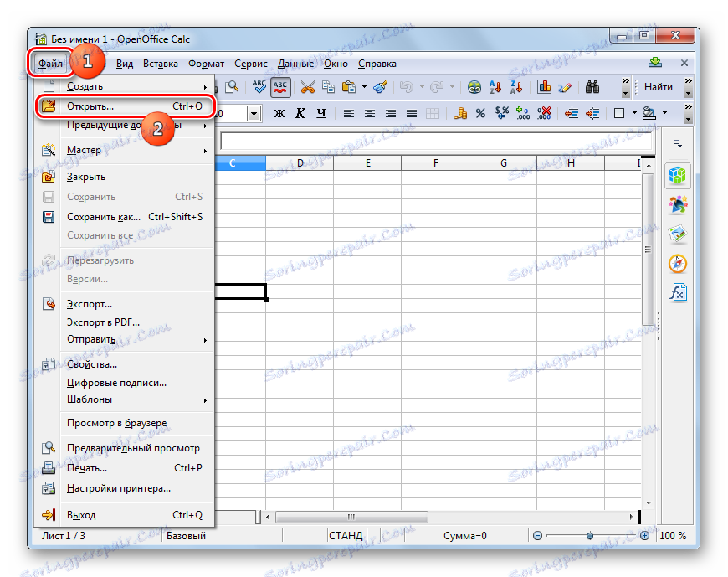Open the Вид menu
728x577 pixels.
[125, 64]
